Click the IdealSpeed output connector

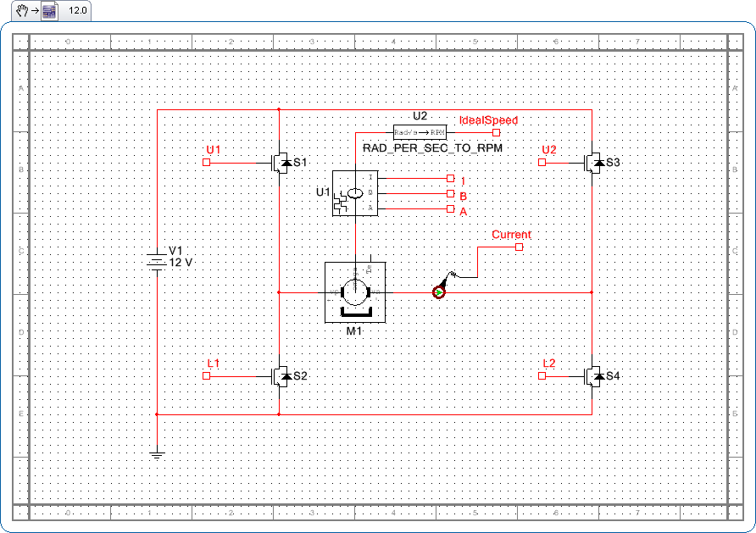pyautogui.click(x=497, y=132)
